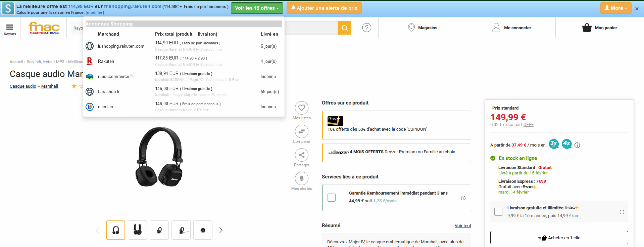Select the fourth headphone thumbnail
The image size is (644, 247).
(x=181, y=230)
